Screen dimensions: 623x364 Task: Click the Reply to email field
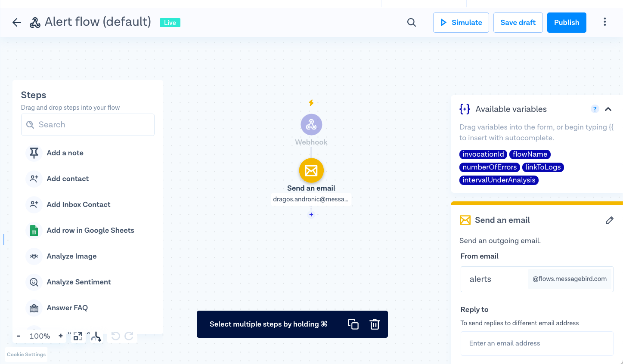[x=537, y=343]
